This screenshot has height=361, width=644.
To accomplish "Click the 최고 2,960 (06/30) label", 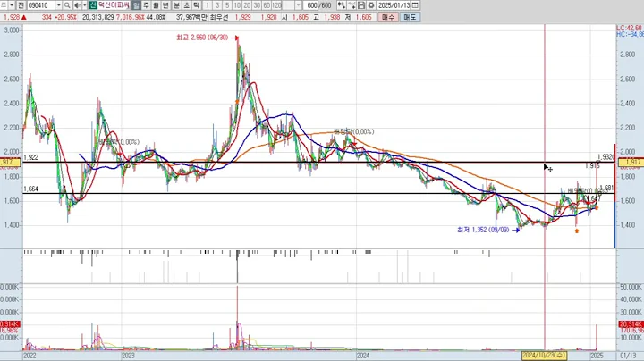I will tap(202, 38).
